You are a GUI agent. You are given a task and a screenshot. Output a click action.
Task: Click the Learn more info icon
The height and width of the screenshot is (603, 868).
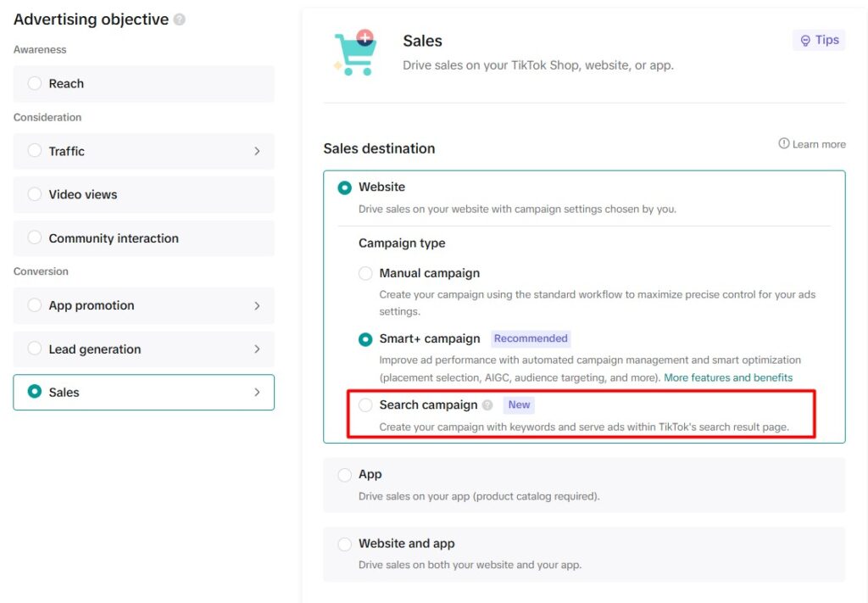point(784,144)
